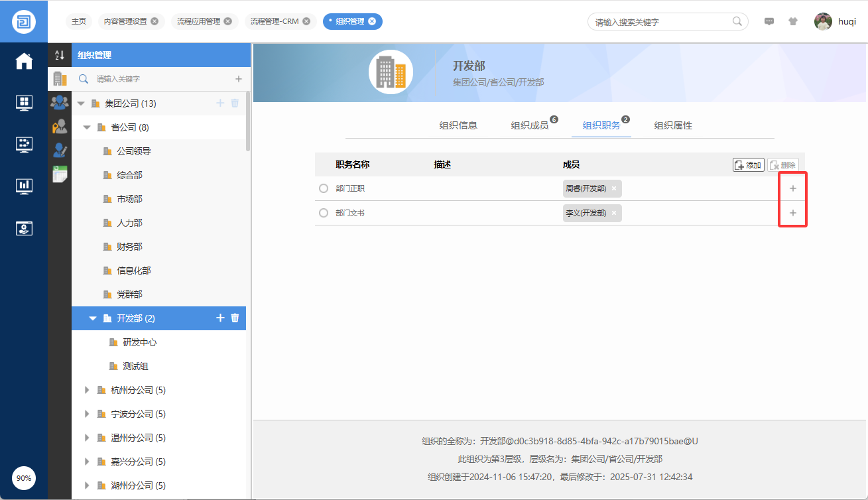Add a sub-organization under 开发部 with its plus icon
This screenshot has height=500, width=868.
(221, 318)
